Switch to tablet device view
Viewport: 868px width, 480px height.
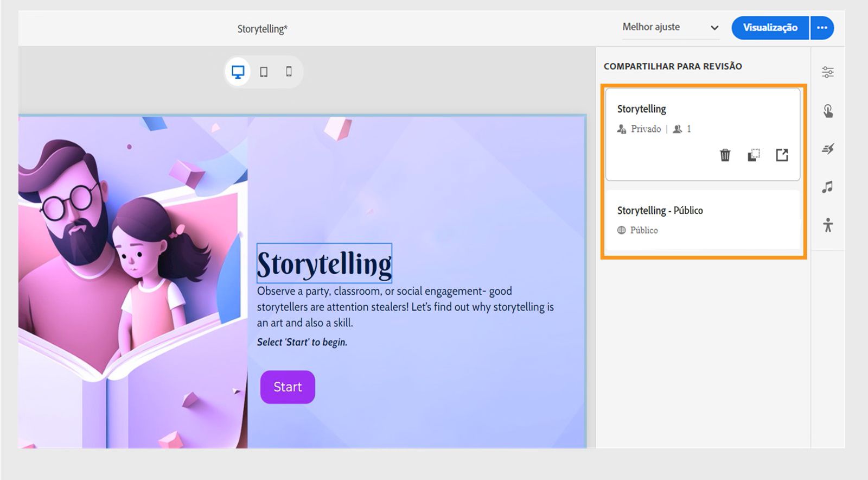pos(264,72)
